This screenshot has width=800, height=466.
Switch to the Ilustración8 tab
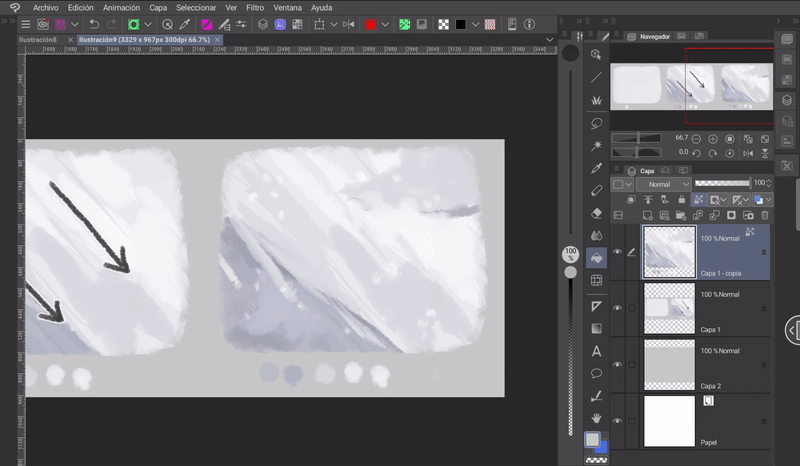(38, 40)
